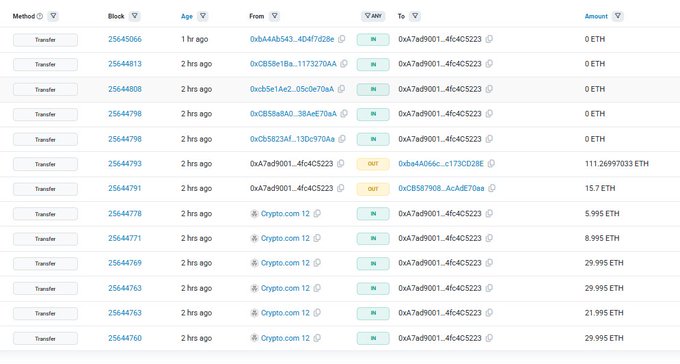Open the Amount column filter
The width and height of the screenshot is (680, 364).
[618, 16]
